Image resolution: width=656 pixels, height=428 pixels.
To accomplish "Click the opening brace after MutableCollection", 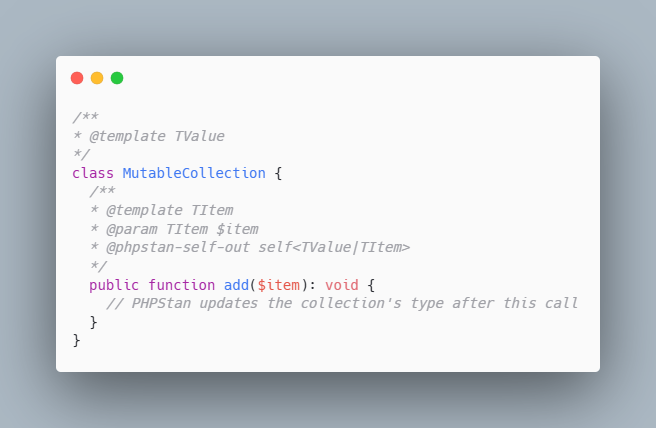I will click(x=278, y=173).
